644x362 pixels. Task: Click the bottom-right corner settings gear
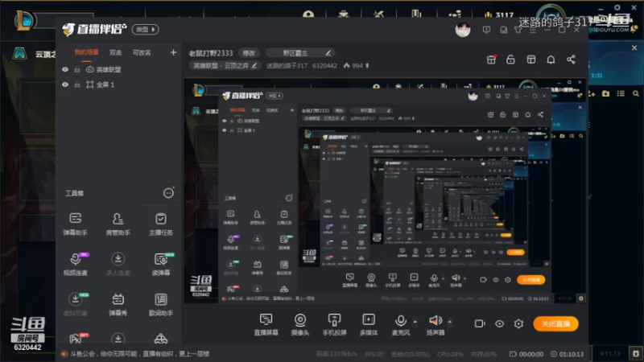636,353
